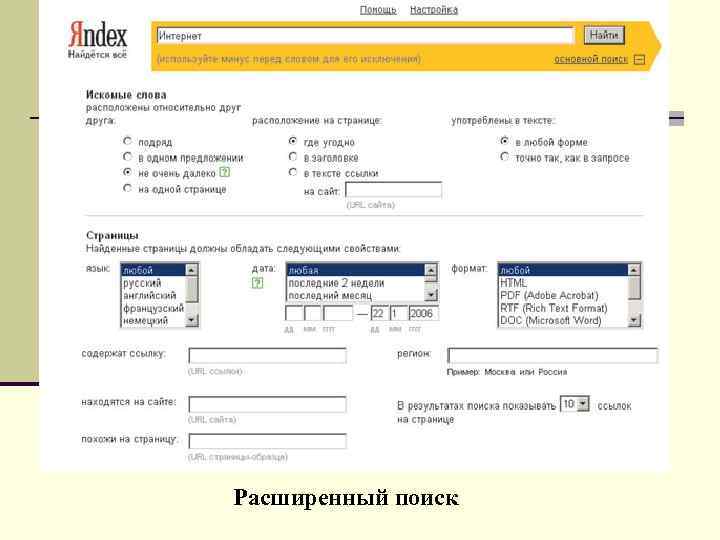Open the 'Помощь' link
This screenshot has width=720, height=540.
(378, 10)
